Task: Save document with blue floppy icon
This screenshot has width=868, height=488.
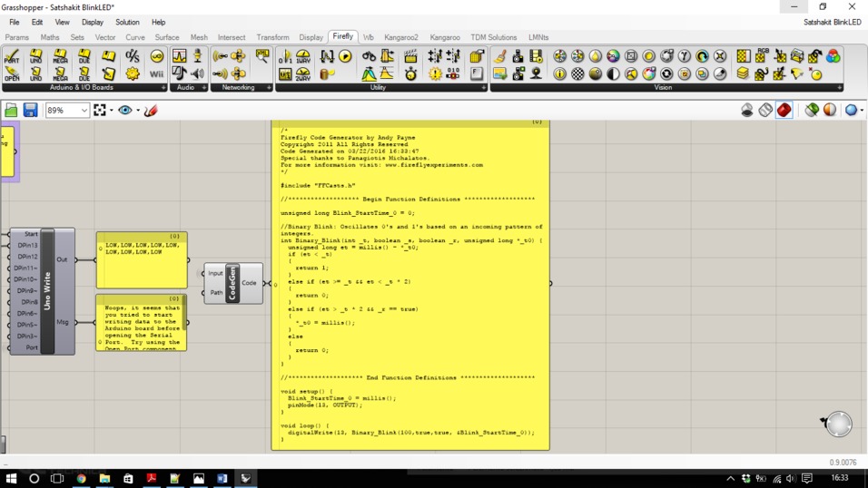Action: coord(30,110)
